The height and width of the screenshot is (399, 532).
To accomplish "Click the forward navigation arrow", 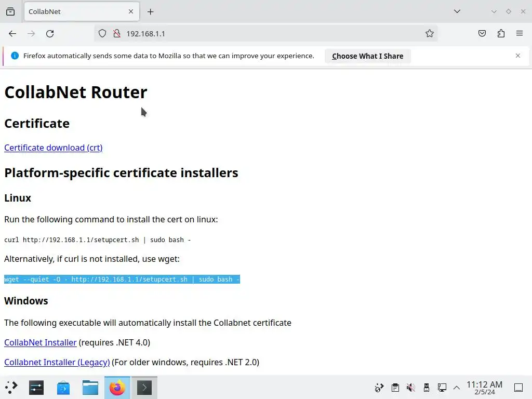I will point(31,34).
